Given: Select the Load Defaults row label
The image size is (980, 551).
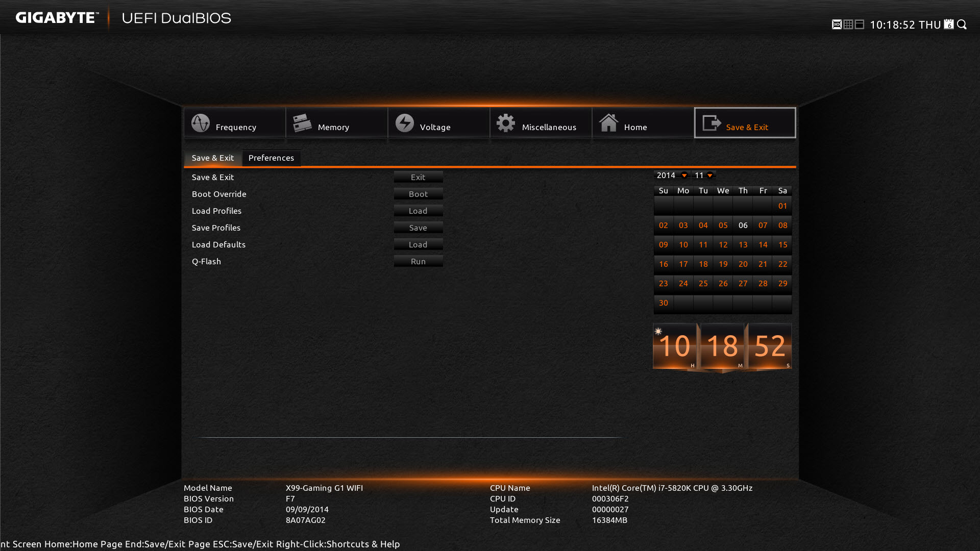Looking at the screenshot, I should pyautogui.click(x=218, y=244).
